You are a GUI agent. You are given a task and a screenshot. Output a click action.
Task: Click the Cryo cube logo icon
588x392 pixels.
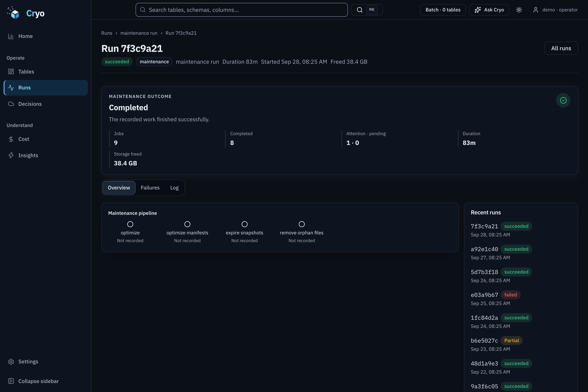[13, 12]
